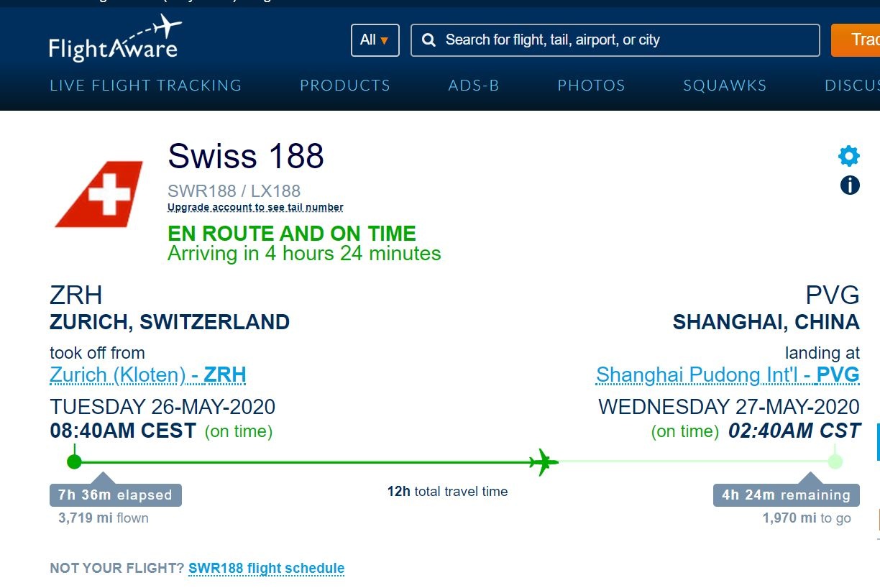Click the flight search input field
Viewport: 880px width, 588px height.
(x=625, y=40)
